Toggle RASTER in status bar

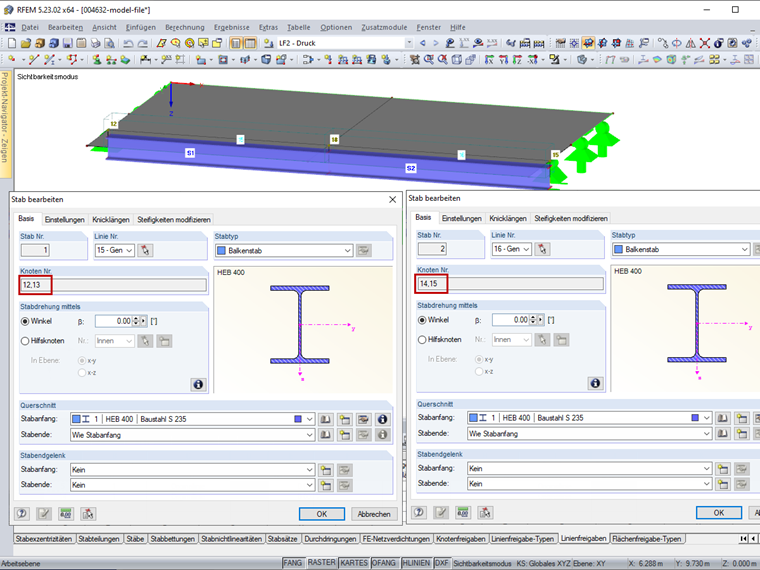321,562
